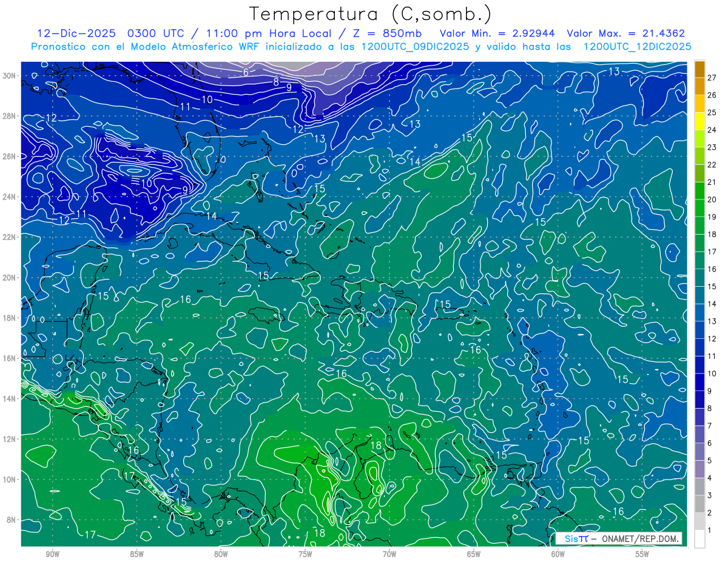Click the 10N latitude axis label
Screen dimensions: 728x562
[x=9, y=480]
